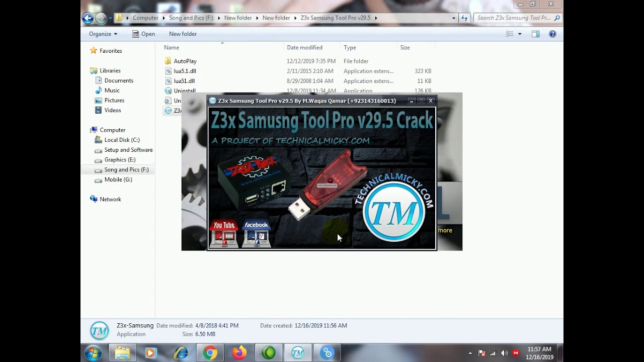Show hidden system tray icons
The width and height of the screenshot is (644, 362).
tap(470, 353)
